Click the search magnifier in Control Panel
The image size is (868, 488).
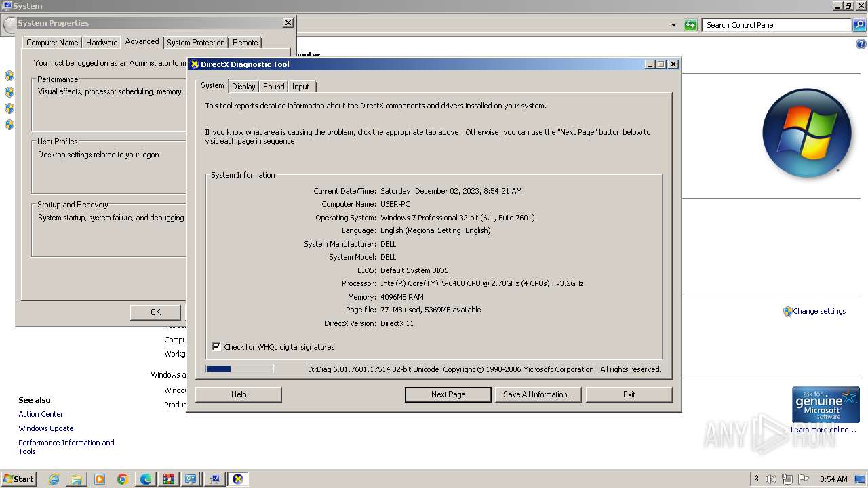[859, 25]
